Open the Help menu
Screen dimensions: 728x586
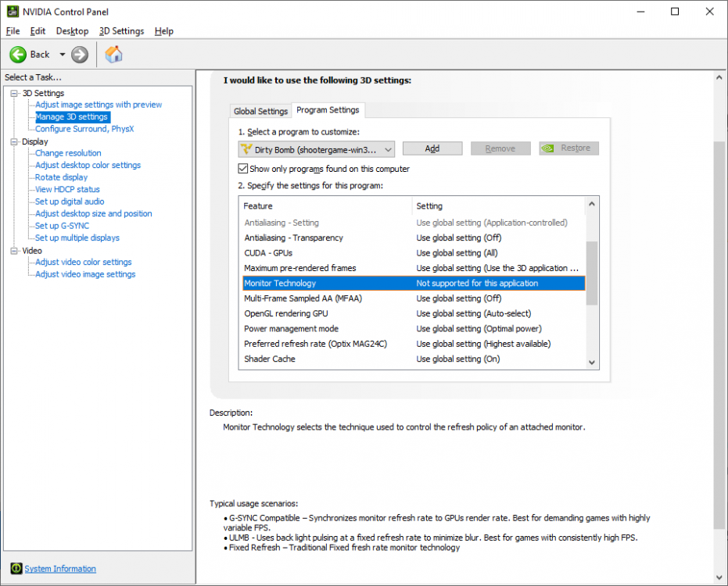[x=164, y=31]
